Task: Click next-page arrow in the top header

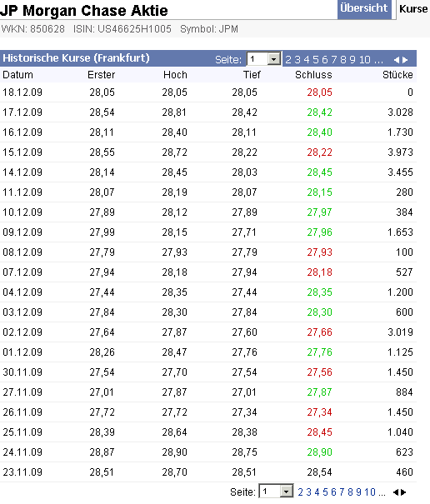Action: click(x=405, y=60)
